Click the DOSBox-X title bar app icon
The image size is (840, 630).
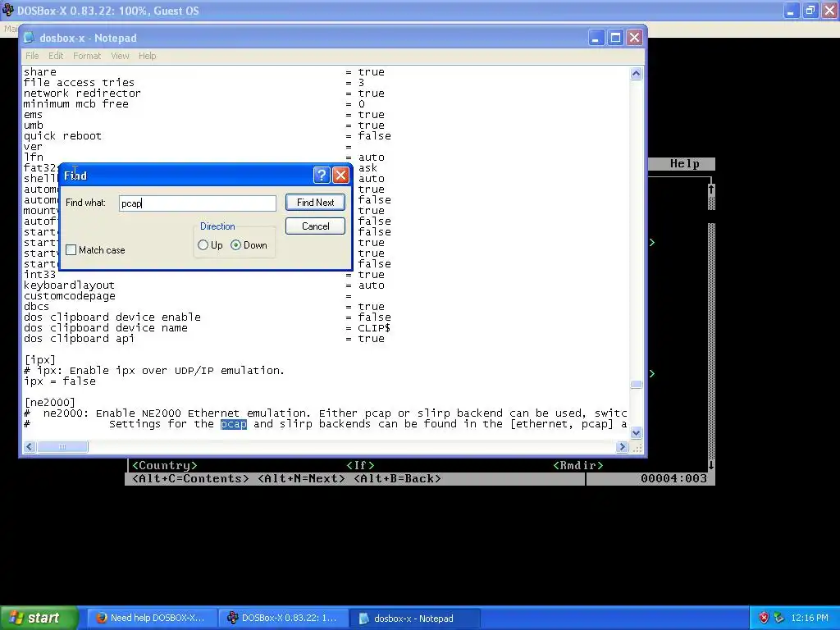click(x=7, y=10)
